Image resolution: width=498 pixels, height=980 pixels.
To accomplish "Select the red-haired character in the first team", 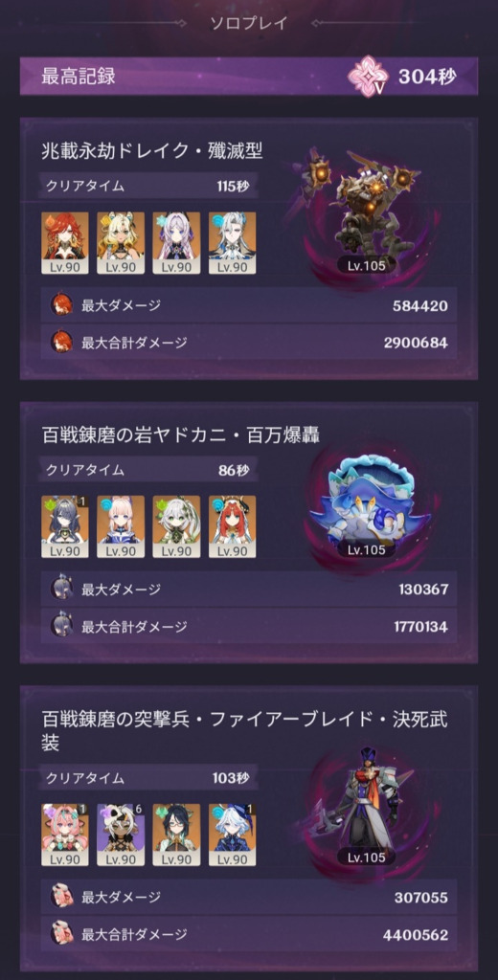I will click(65, 242).
